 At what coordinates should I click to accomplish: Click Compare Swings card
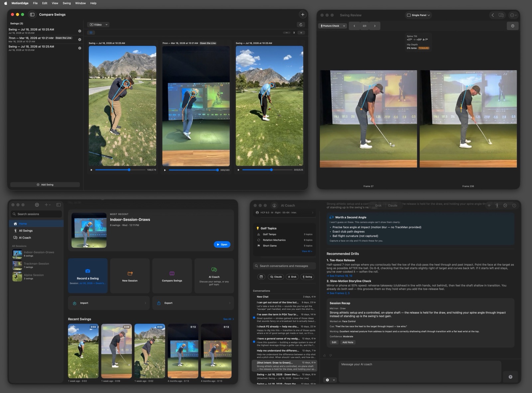(x=172, y=276)
